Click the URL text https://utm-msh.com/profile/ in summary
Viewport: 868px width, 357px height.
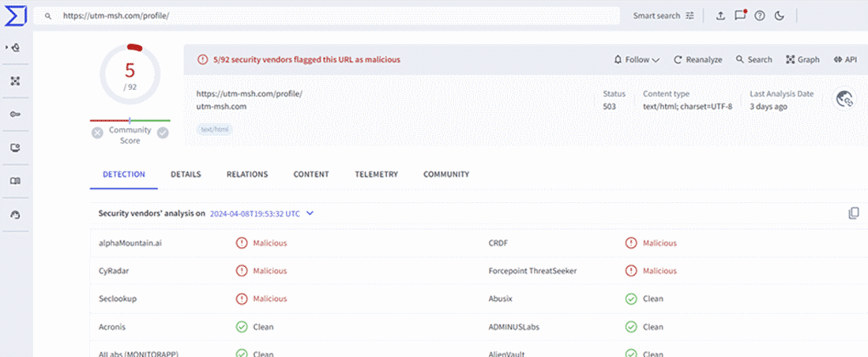[x=250, y=94]
